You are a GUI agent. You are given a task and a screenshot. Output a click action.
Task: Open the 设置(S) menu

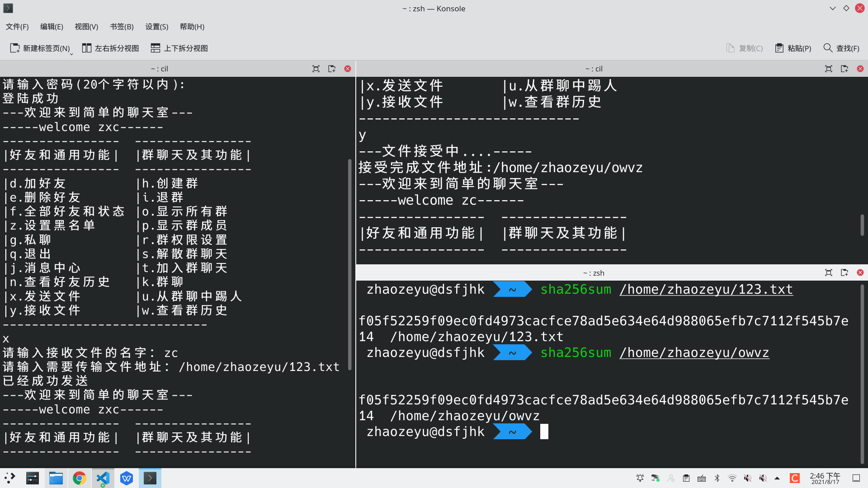pos(156,27)
